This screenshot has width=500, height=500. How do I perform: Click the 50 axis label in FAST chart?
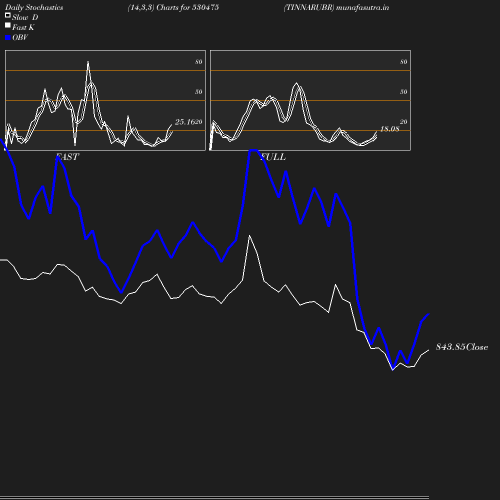coord(199,92)
